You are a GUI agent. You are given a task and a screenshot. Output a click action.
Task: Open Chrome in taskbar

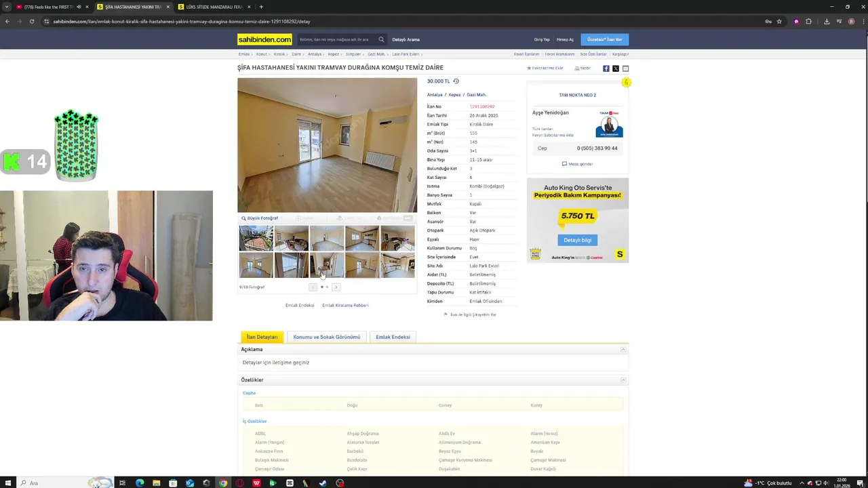pyautogui.click(x=223, y=483)
